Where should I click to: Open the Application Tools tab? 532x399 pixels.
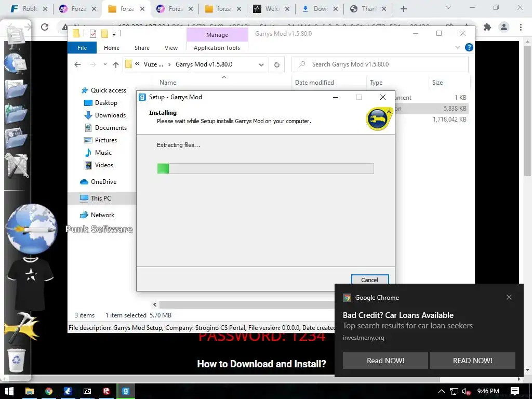coord(217,48)
